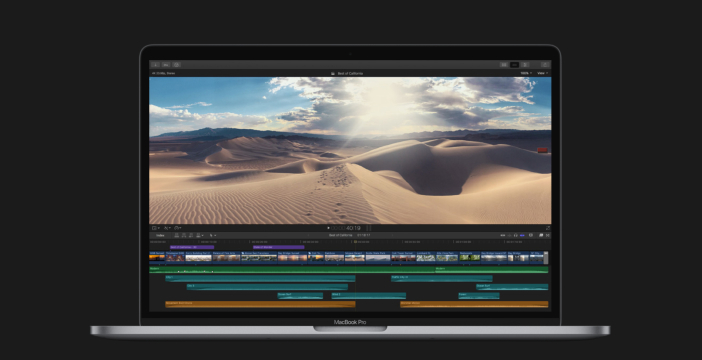The width and height of the screenshot is (702, 360).
Task: Click the Best of California viewer title
Action: (x=350, y=73)
